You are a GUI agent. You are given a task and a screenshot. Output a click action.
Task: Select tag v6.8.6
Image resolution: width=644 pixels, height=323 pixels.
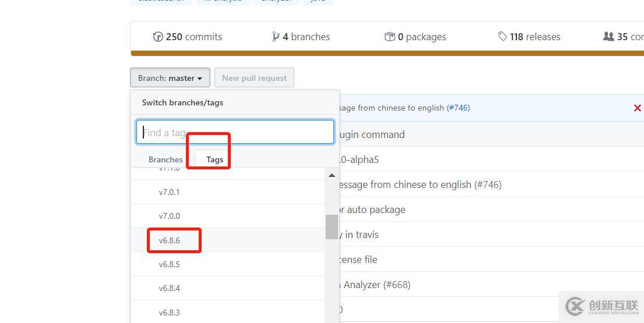coord(228,240)
